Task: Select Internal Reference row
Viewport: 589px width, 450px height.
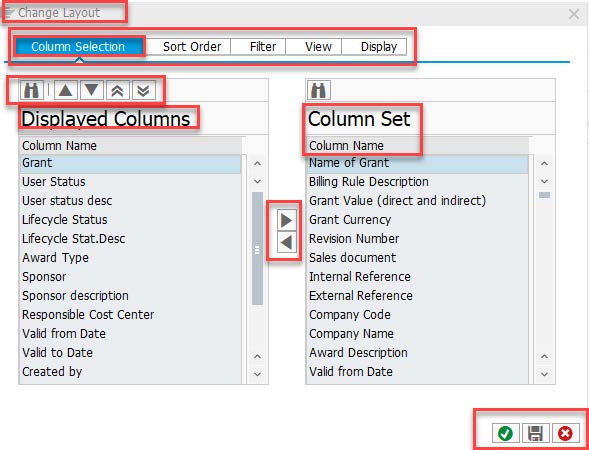Action: pyautogui.click(x=417, y=277)
